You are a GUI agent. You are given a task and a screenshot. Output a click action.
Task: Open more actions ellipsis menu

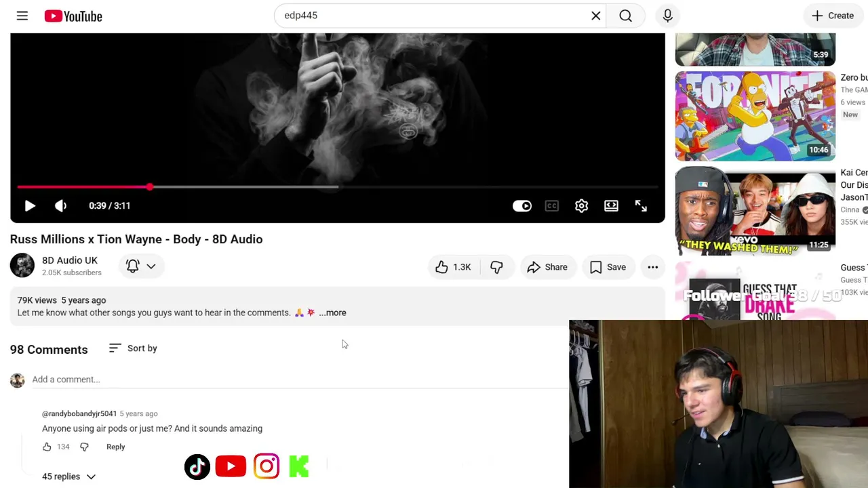pos(653,267)
